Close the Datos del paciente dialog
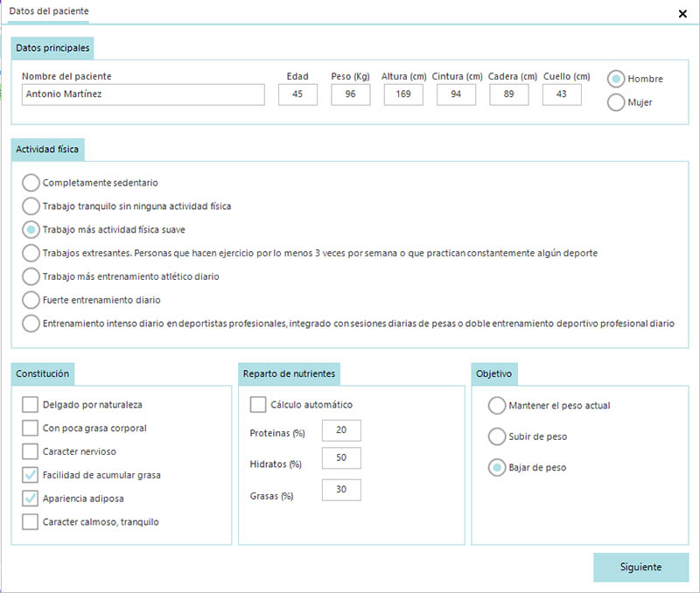This screenshot has width=700, height=593. pyautogui.click(x=682, y=14)
